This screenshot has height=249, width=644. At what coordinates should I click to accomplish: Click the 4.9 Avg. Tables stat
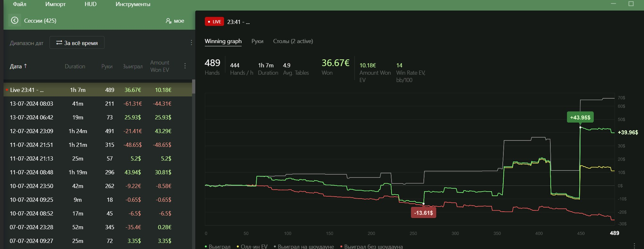pyautogui.click(x=296, y=69)
